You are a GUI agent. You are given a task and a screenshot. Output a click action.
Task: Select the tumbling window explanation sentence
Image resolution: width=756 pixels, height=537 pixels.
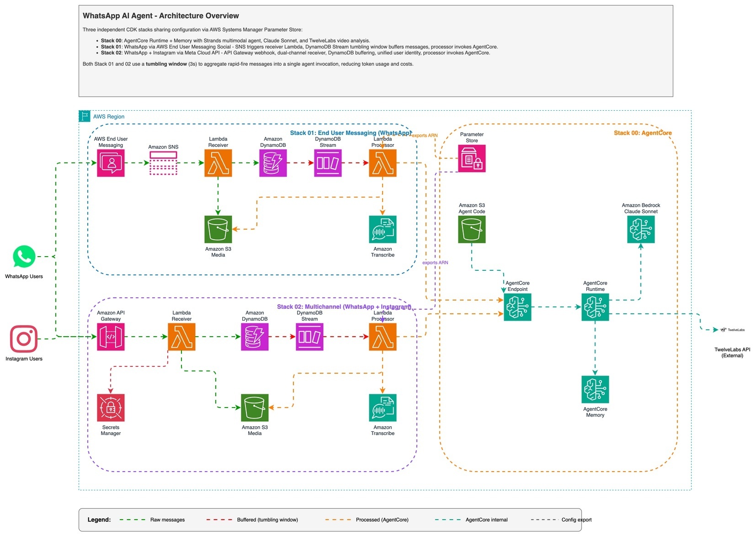coord(248,64)
